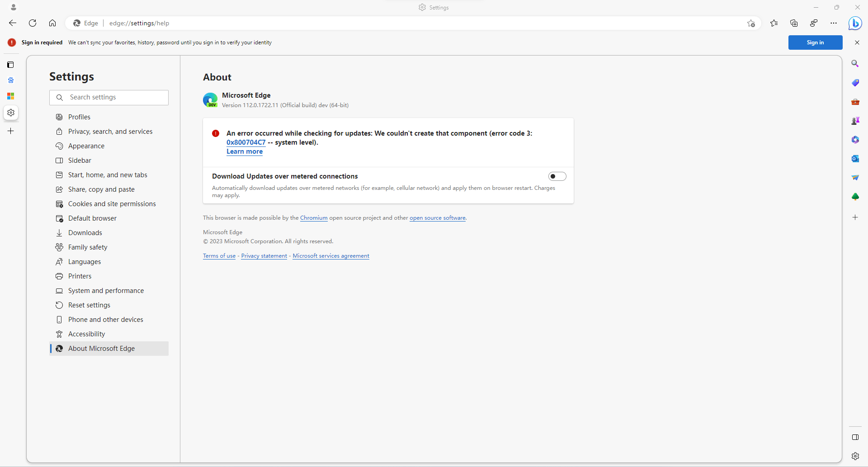Add this page to favorites star
Screen dimensions: 868x467
click(x=751, y=24)
